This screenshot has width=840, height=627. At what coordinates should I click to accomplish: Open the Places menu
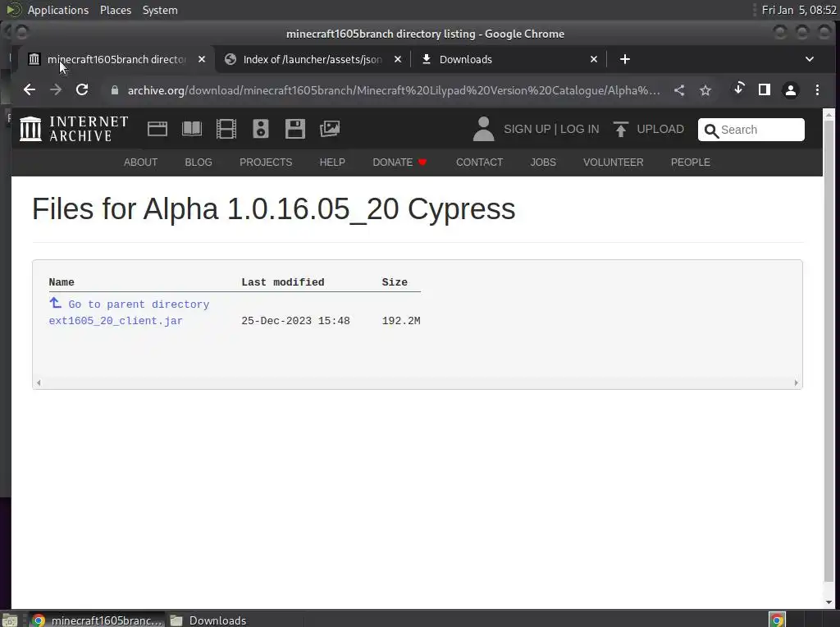pyautogui.click(x=116, y=10)
